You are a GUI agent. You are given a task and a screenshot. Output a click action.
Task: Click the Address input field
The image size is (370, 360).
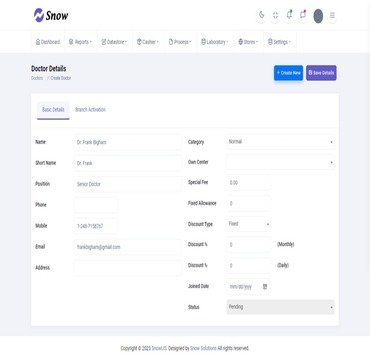click(127, 268)
